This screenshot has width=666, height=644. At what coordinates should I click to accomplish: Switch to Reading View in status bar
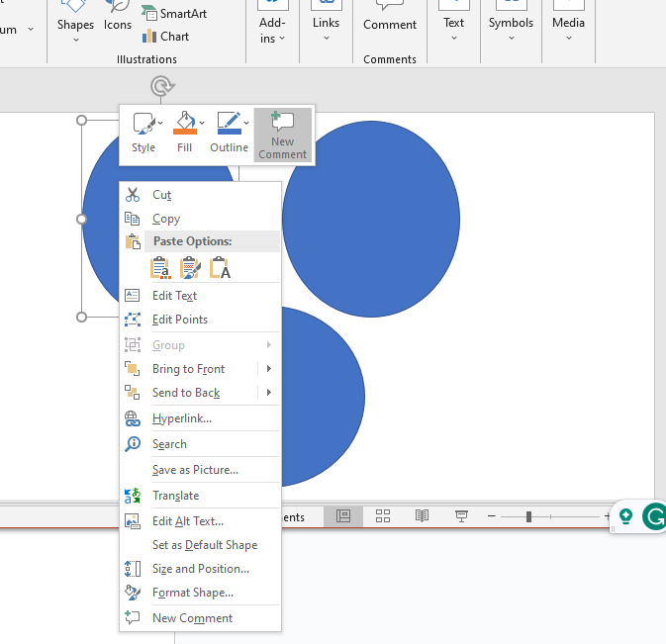pos(422,516)
